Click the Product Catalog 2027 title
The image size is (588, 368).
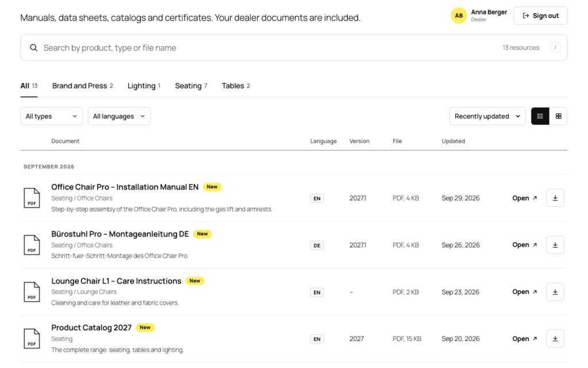coord(91,328)
